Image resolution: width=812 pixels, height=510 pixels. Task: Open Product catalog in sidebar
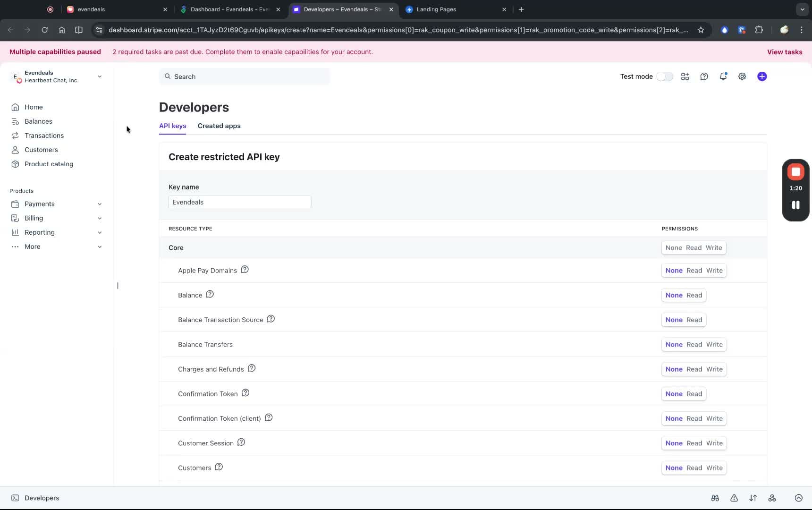point(49,164)
